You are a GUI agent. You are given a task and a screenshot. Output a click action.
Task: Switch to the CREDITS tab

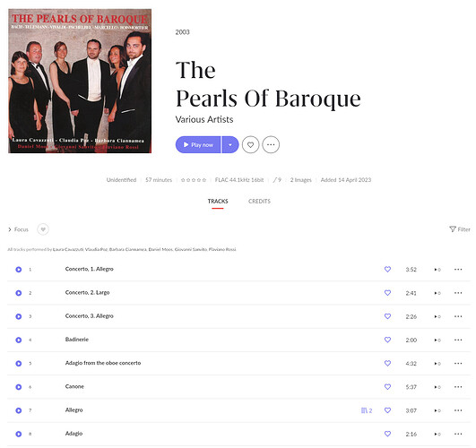[259, 202]
